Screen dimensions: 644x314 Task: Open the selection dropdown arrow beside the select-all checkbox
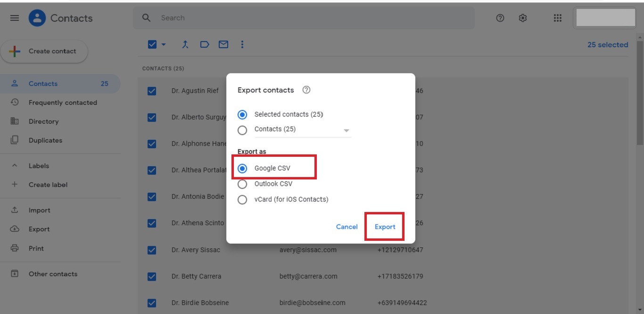(164, 44)
